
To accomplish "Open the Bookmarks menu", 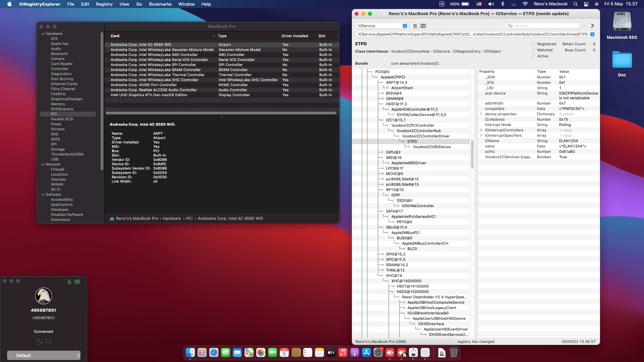I will [160, 4].
